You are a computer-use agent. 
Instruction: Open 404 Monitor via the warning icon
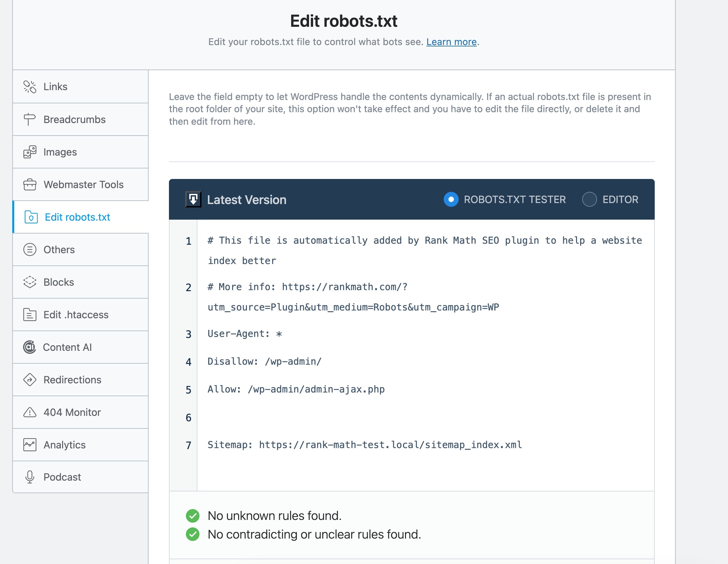30,412
